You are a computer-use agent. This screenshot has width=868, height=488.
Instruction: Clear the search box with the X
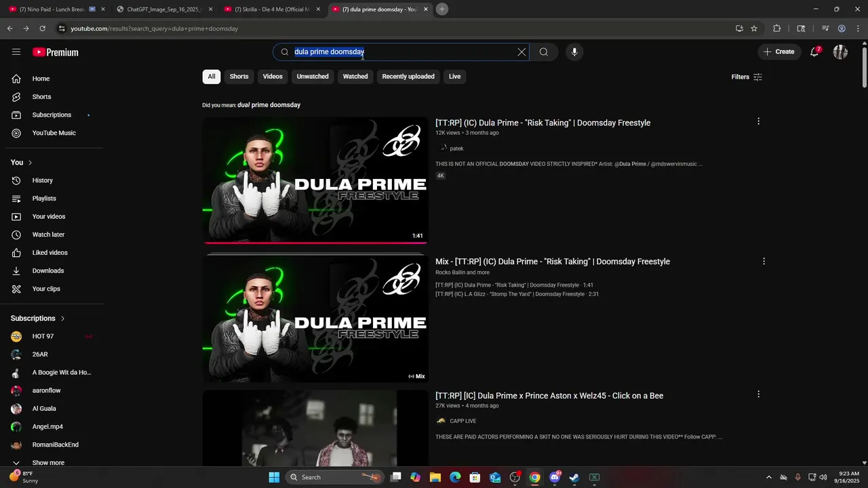tap(521, 52)
